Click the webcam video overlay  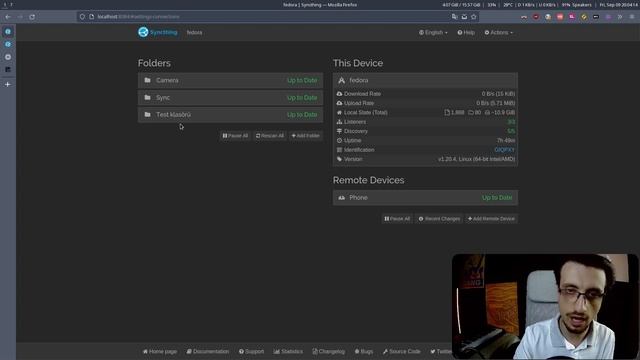(x=545, y=307)
